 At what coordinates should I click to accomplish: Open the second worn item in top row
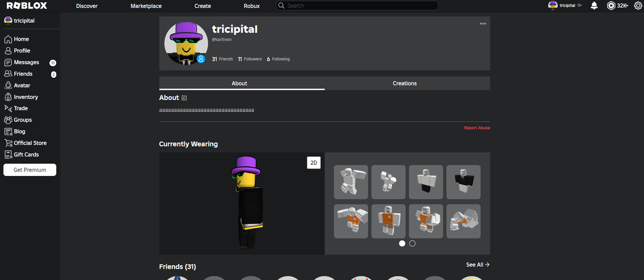point(388,182)
